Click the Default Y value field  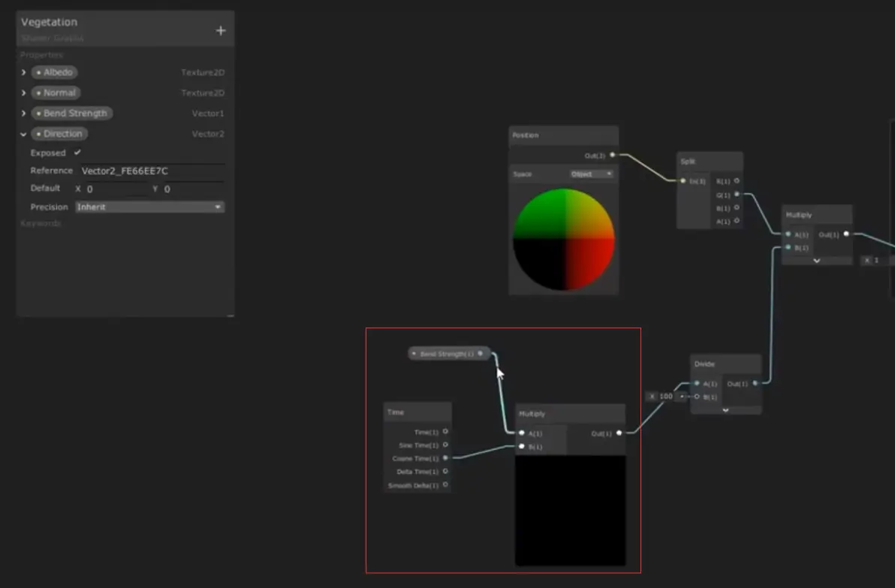194,189
